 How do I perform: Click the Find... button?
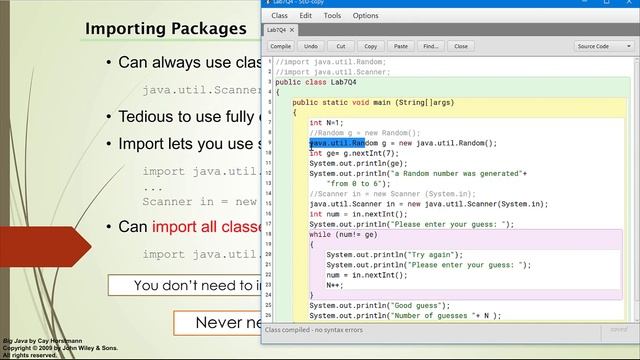tap(431, 46)
